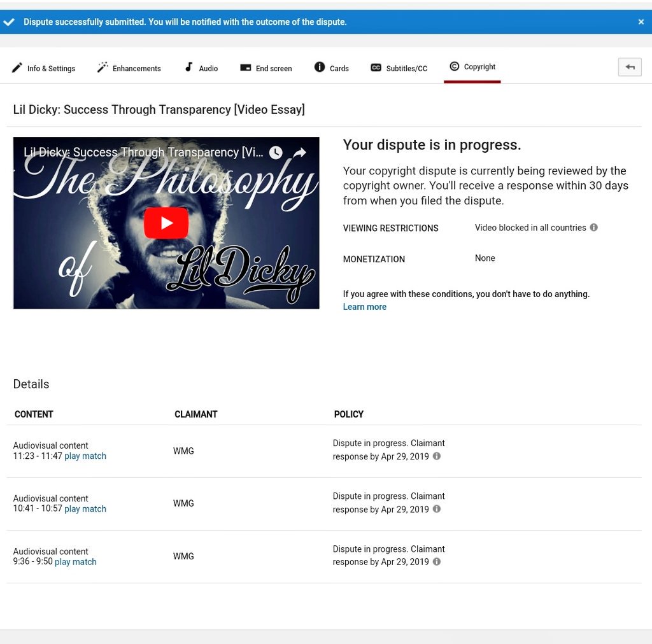Click the Details section heading

coord(31,384)
